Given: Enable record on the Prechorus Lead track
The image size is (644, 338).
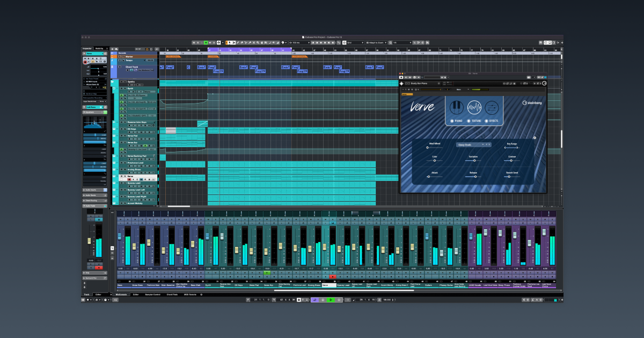Looking at the screenshot, I should click(129, 166).
